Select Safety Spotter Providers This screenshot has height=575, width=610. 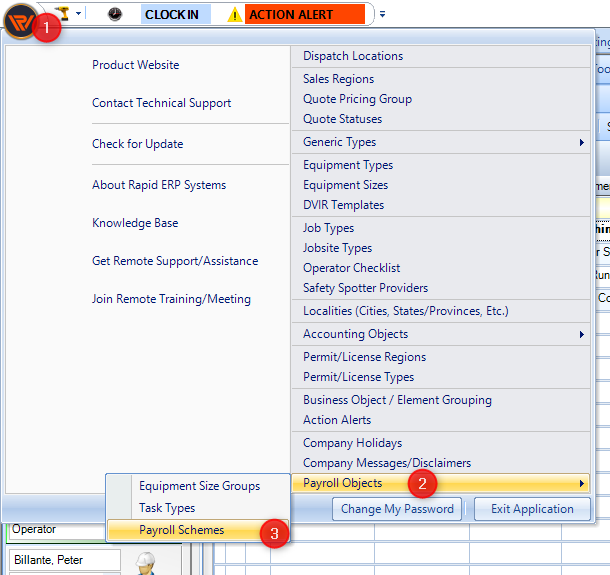click(440, 288)
